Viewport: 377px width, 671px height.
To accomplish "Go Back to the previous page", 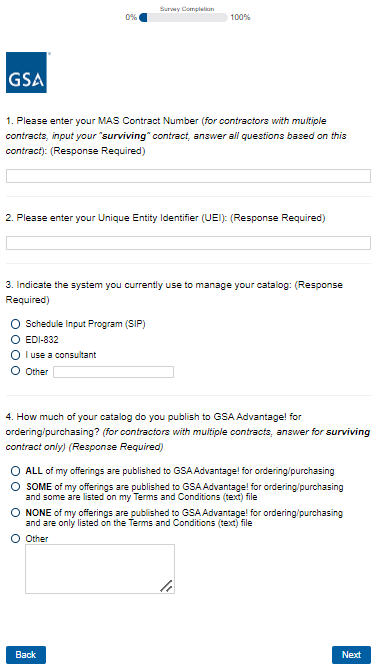I will [x=26, y=655].
